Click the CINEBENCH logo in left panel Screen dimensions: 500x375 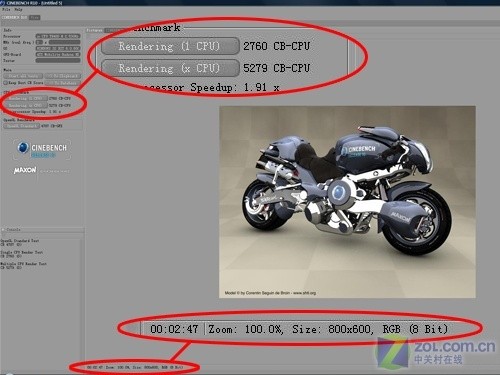click(42, 149)
